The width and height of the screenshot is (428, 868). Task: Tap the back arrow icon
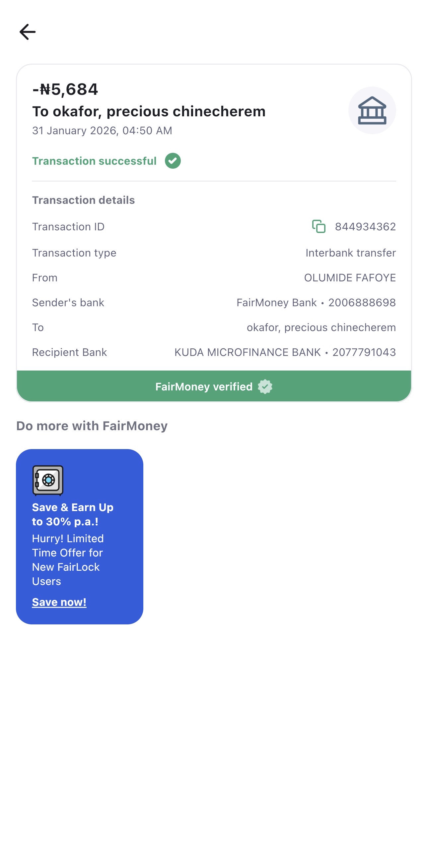click(x=27, y=32)
